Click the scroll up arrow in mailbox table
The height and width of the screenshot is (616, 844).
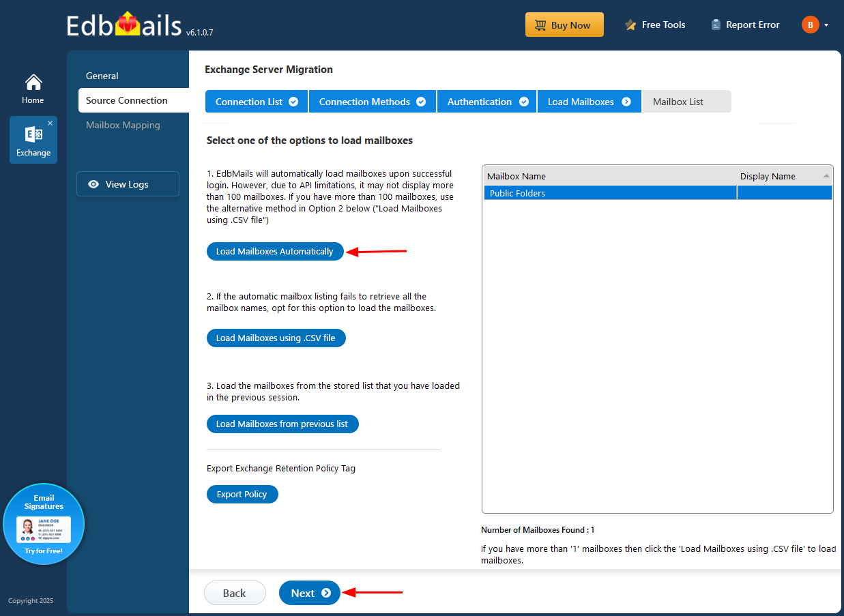tap(827, 176)
